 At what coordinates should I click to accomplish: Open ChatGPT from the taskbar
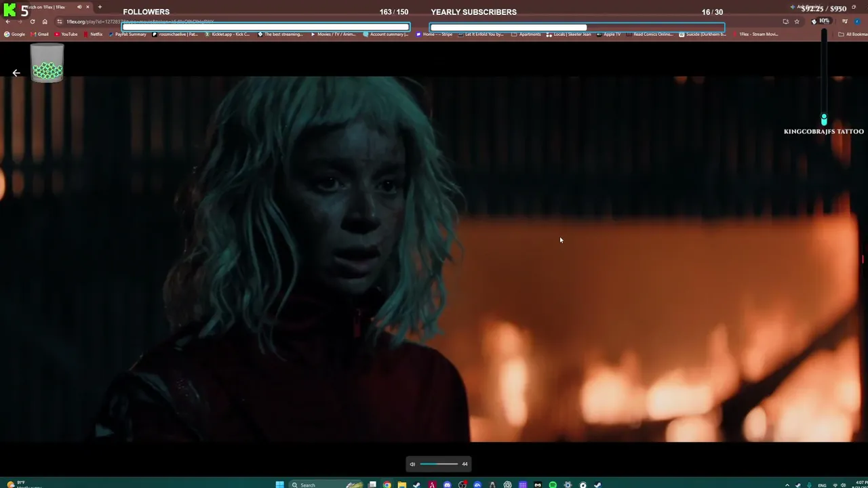pyautogui.click(x=507, y=485)
